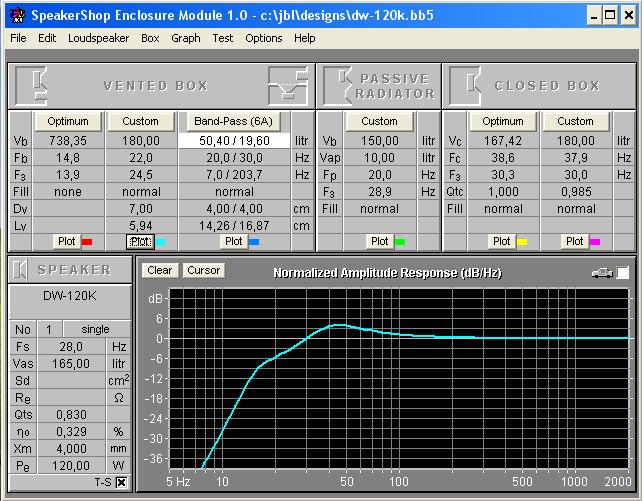
Task: Click the vented Custom Fb value 22,0
Action: 140,158
